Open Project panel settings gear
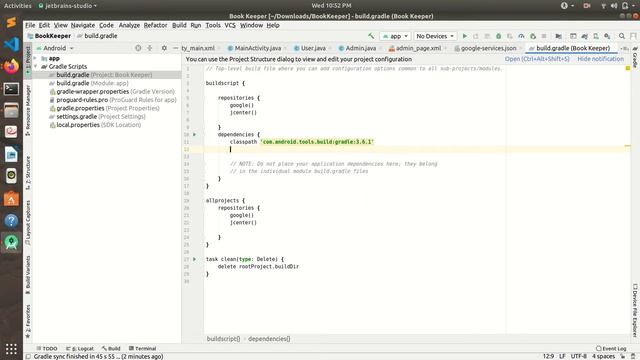 click(x=164, y=48)
